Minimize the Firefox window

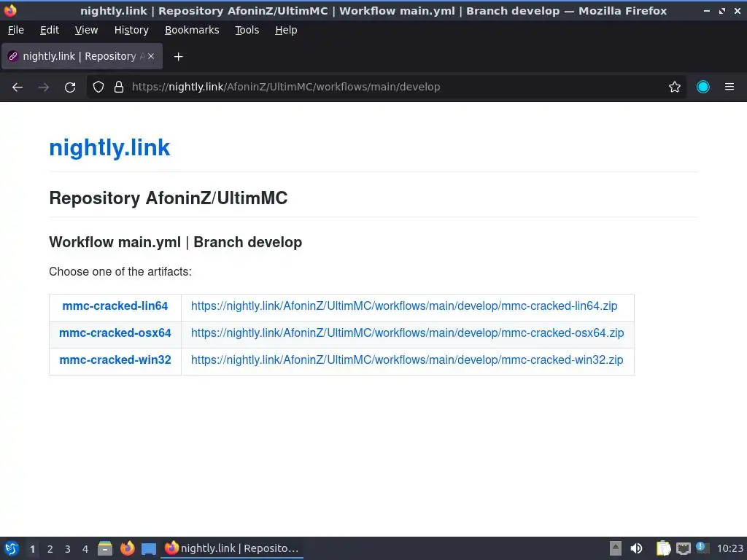tap(707, 10)
